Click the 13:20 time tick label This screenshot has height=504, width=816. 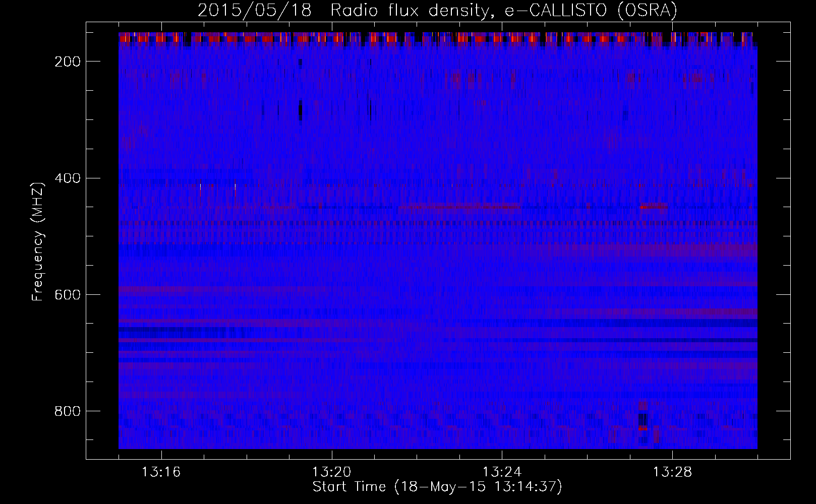[332, 472]
